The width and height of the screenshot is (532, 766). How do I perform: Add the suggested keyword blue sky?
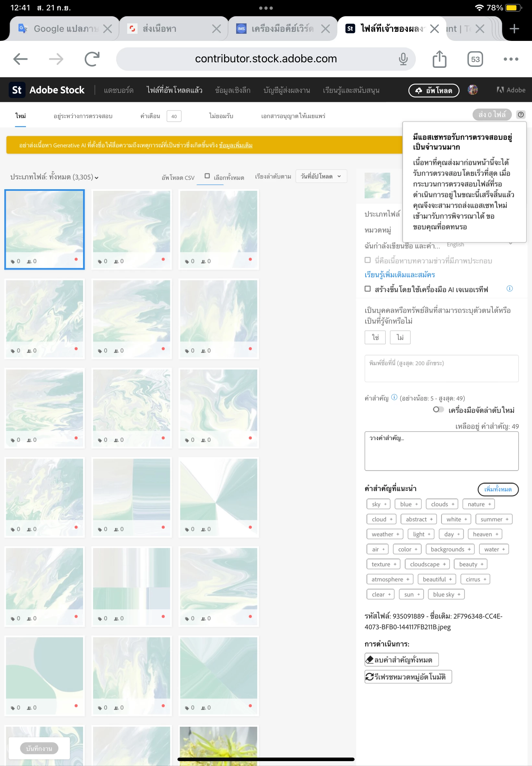point(446,594)
